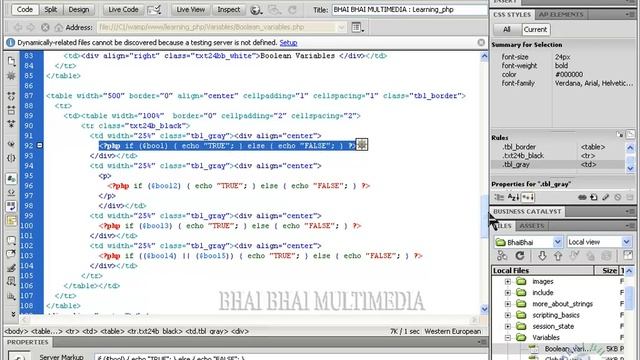Click the code hint gear icon on line 92
The width and height of the screenshot is (640, 360).
(362, 144)
